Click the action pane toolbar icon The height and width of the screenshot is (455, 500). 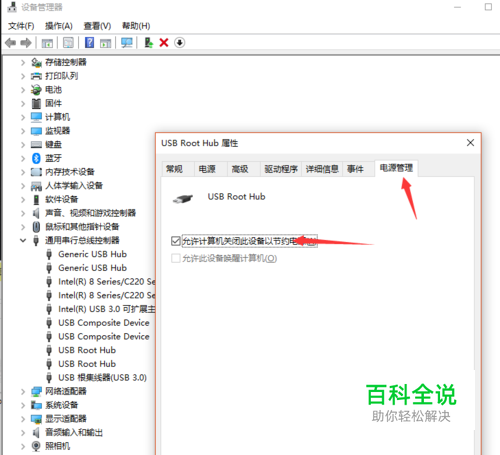(106, 43)
